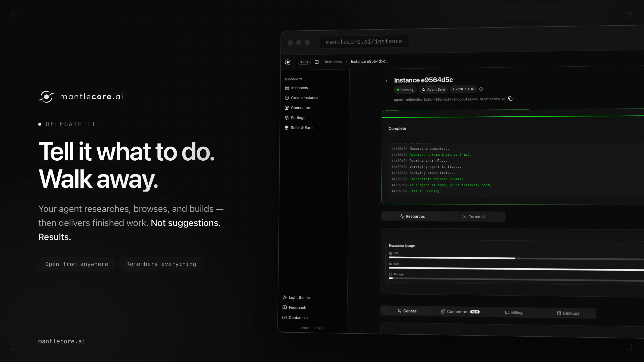Open the Feedback form
Screen dimensions: 644x362
[294, 307]
